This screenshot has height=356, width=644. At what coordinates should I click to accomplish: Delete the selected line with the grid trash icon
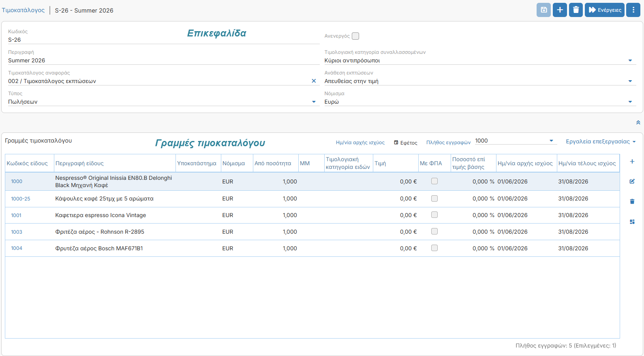[632, 201]
